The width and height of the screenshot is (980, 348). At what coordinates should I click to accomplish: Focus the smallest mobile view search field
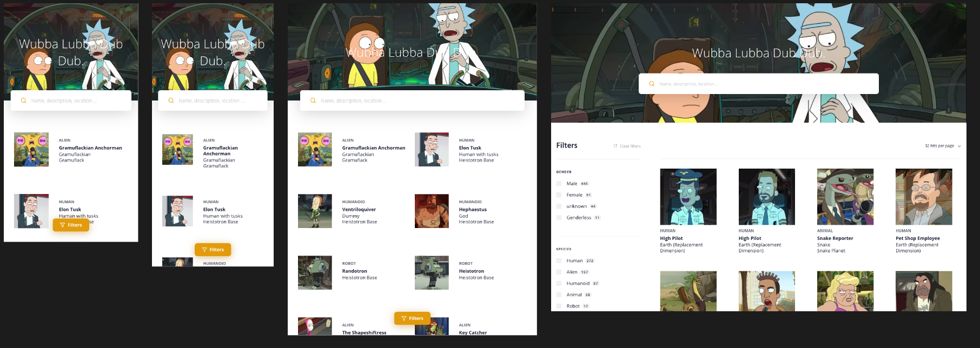tap(71, 101)
